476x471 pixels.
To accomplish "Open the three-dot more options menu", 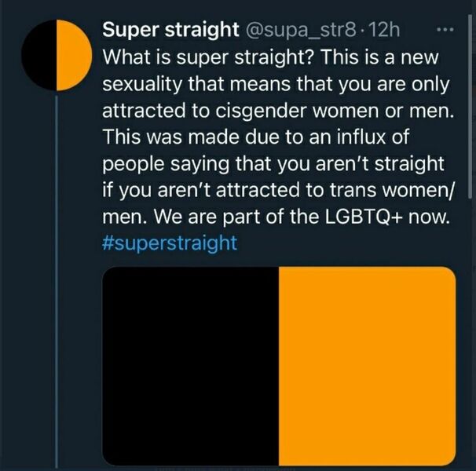I will click(445, 30).
